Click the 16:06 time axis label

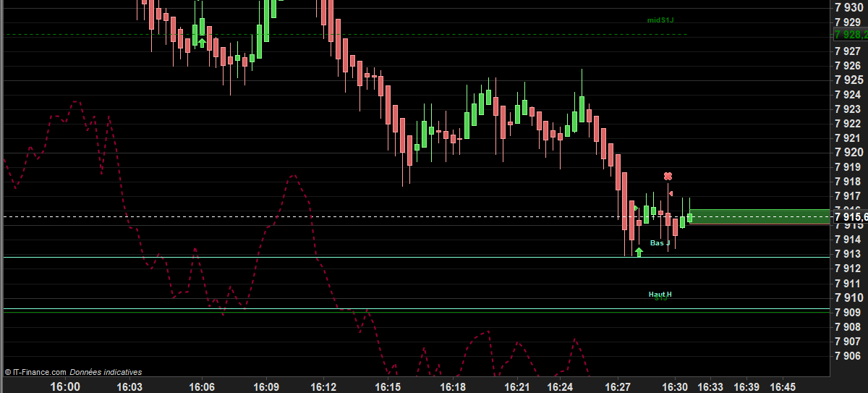tap(202, 386)
